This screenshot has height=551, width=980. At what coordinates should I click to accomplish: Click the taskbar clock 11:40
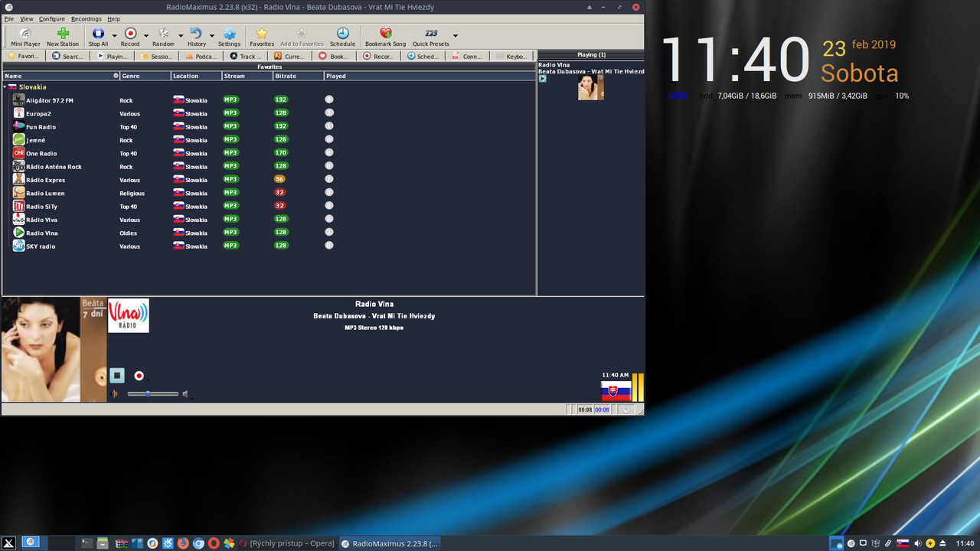click(965, 543)
